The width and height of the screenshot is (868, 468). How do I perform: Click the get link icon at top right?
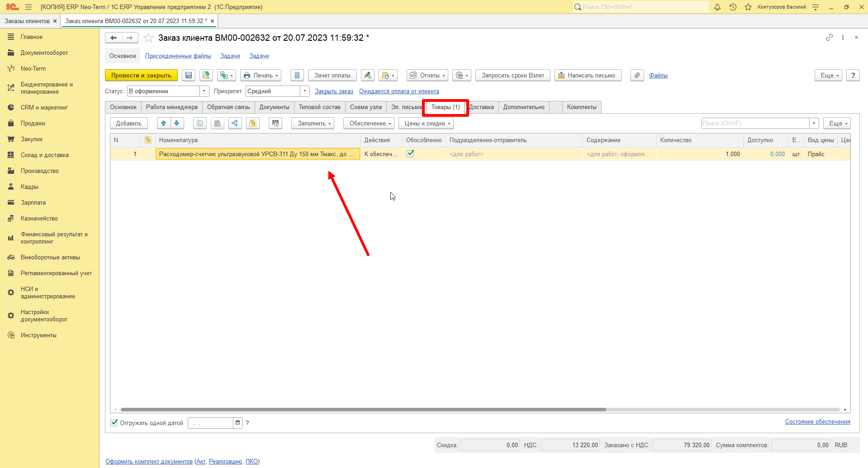point(829,38)
